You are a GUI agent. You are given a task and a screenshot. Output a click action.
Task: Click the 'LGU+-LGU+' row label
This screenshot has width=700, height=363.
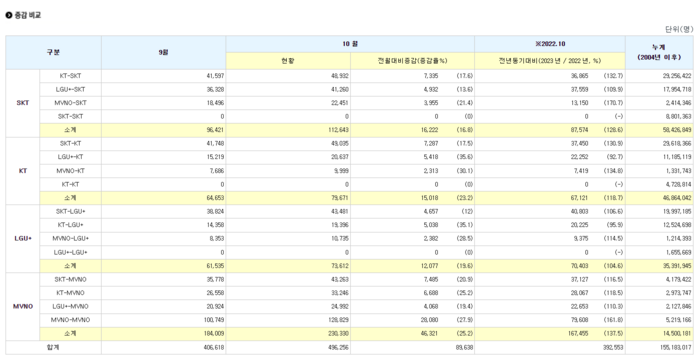(71, 252)
